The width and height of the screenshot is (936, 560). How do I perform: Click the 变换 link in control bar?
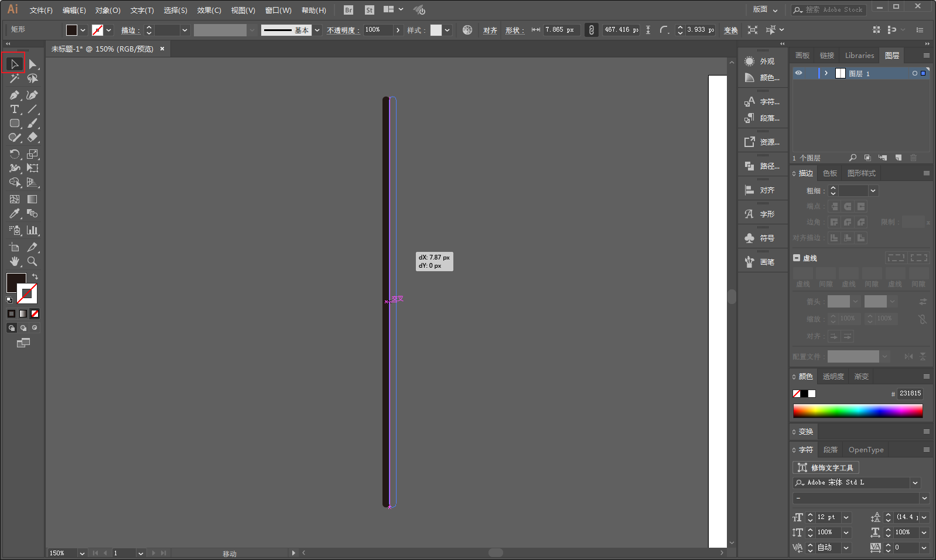point(730,30)
